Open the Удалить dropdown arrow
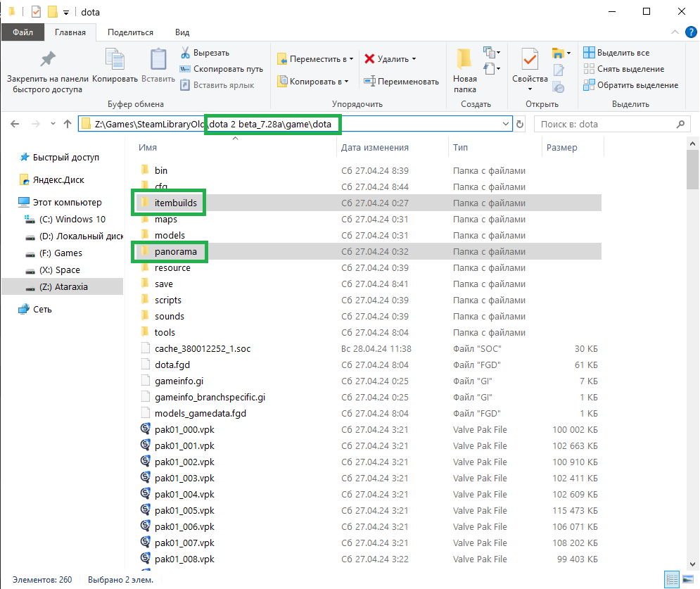The height and width of the screenshot is (589, 700). pyautogui.click(x=414, y=59)
